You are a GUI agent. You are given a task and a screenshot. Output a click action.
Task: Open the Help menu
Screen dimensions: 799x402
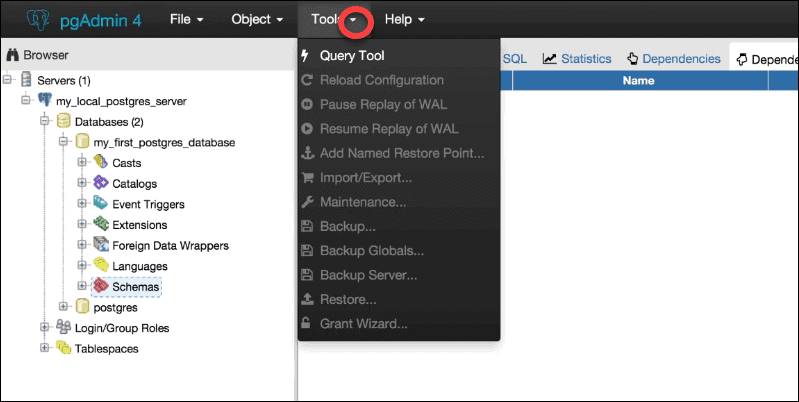click(405, 19)
